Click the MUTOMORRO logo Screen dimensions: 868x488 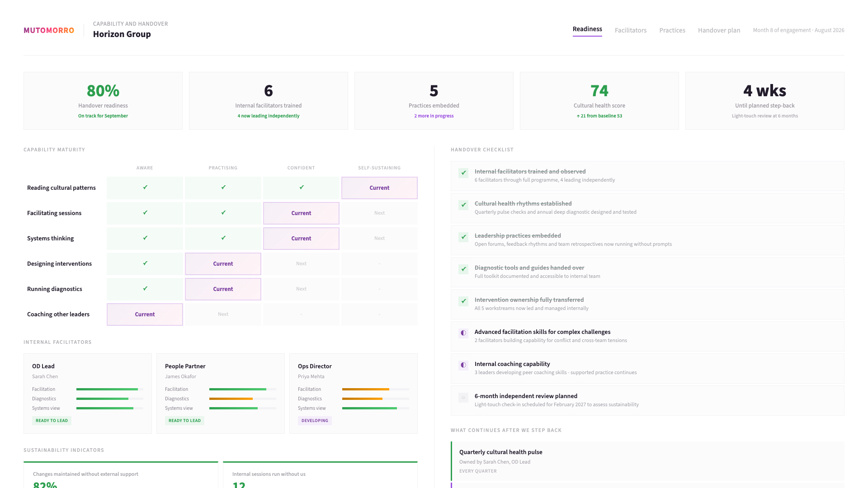point(49,30)
